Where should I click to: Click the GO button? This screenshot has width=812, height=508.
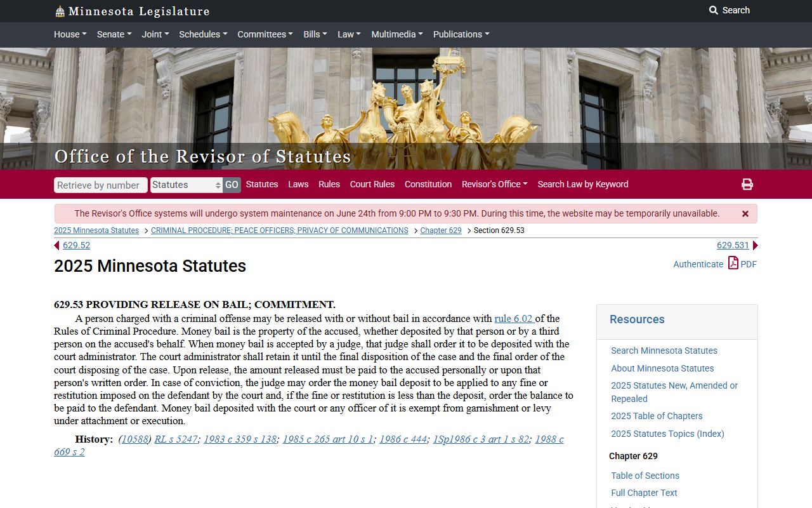(232, 185)
